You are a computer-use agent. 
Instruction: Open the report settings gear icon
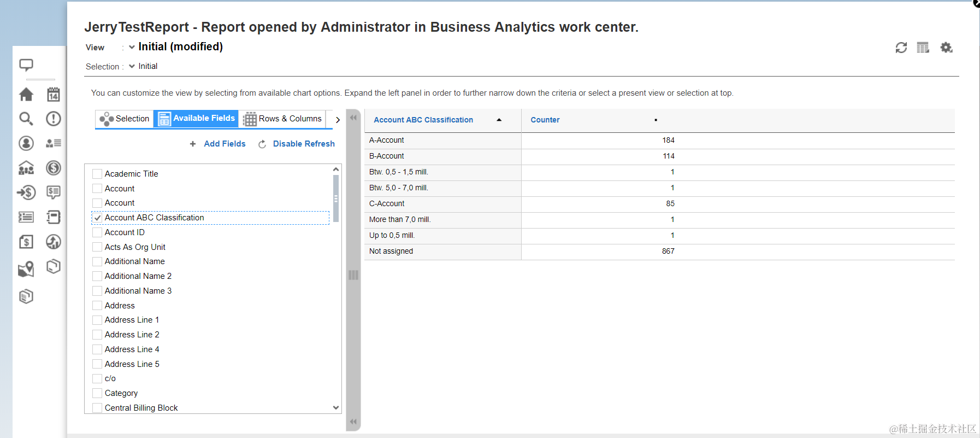(x=946, y=48)
